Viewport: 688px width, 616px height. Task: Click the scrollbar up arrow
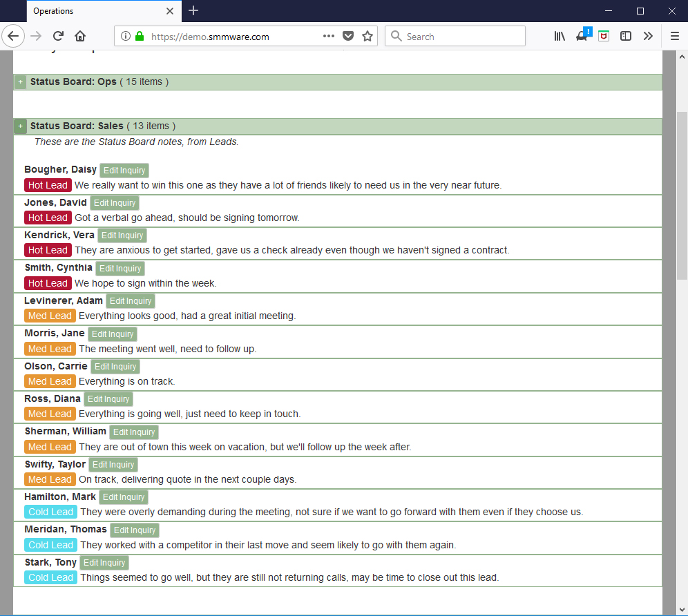click(x=682, y=57)
